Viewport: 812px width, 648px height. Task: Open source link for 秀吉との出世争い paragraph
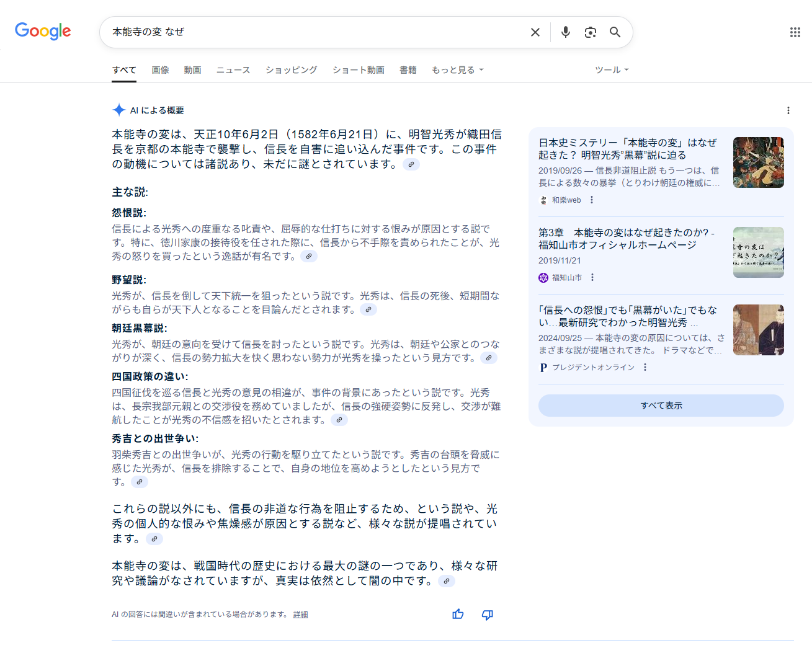pyautogui.click(x=140, y=482)
